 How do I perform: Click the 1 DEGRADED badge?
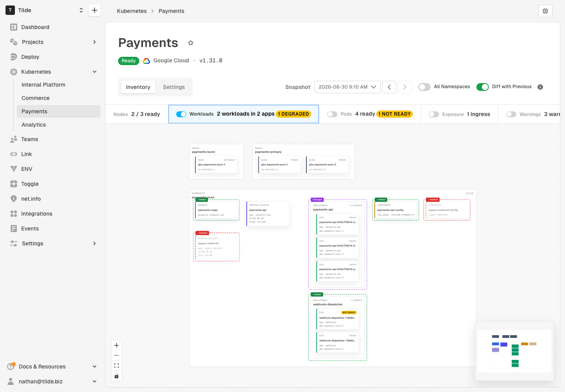(x=293, y=114)
